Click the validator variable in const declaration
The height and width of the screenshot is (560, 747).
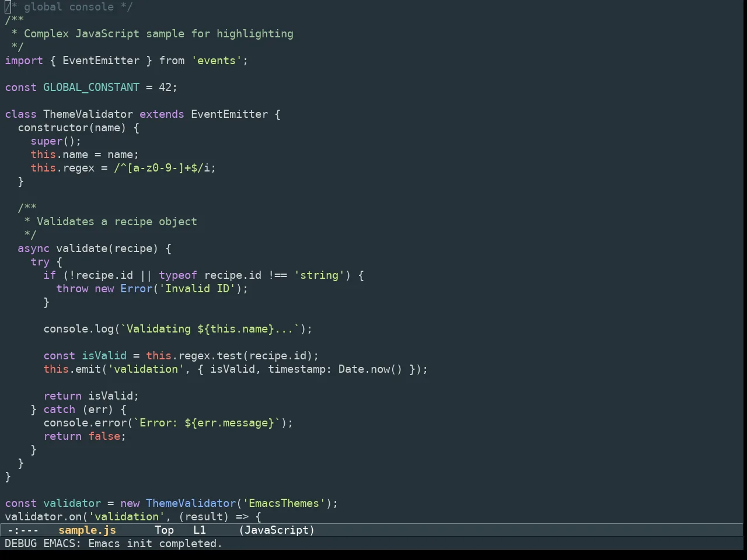point(72,503)
